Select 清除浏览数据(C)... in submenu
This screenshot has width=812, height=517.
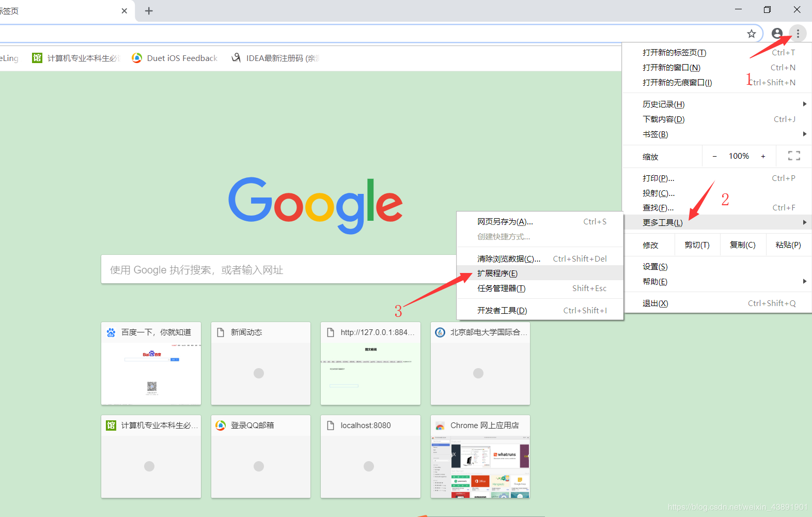click(x=540, y=259)
